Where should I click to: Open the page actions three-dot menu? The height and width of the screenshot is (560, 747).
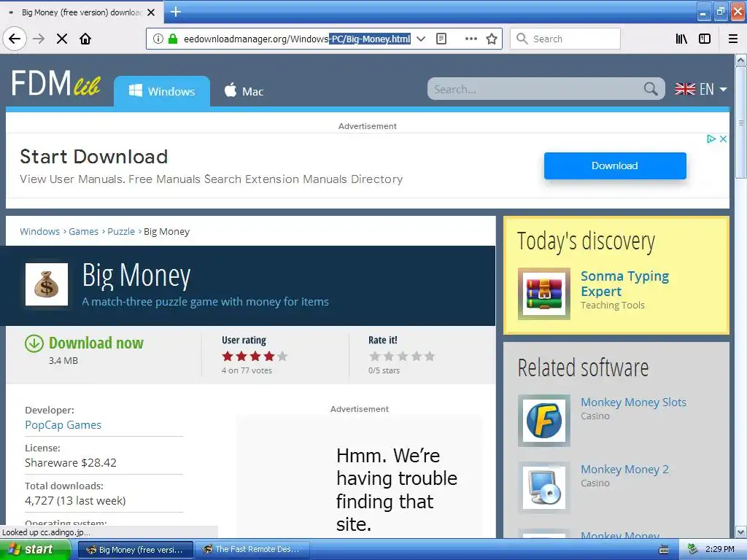(471, 39)
